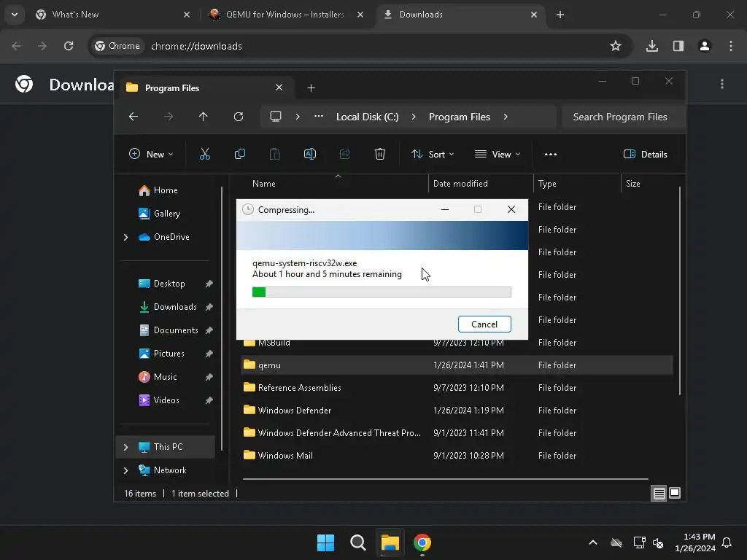Click the Delete trash can icon
The width and height of the screenshot is (747, 560).
point(379,154)
